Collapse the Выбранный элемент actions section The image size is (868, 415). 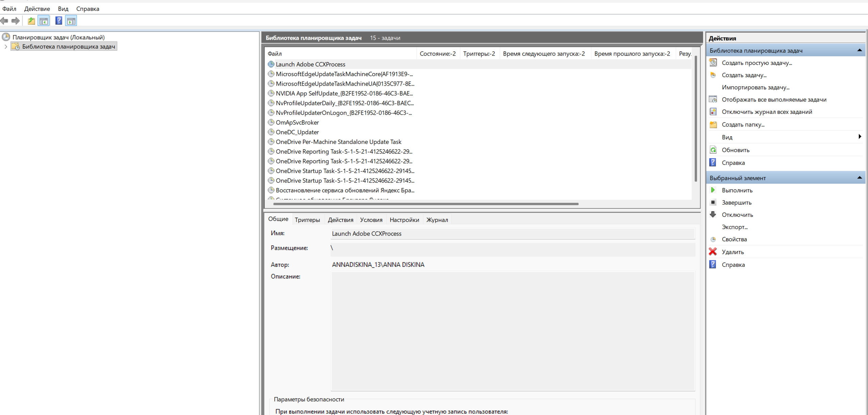pos(859,178)
